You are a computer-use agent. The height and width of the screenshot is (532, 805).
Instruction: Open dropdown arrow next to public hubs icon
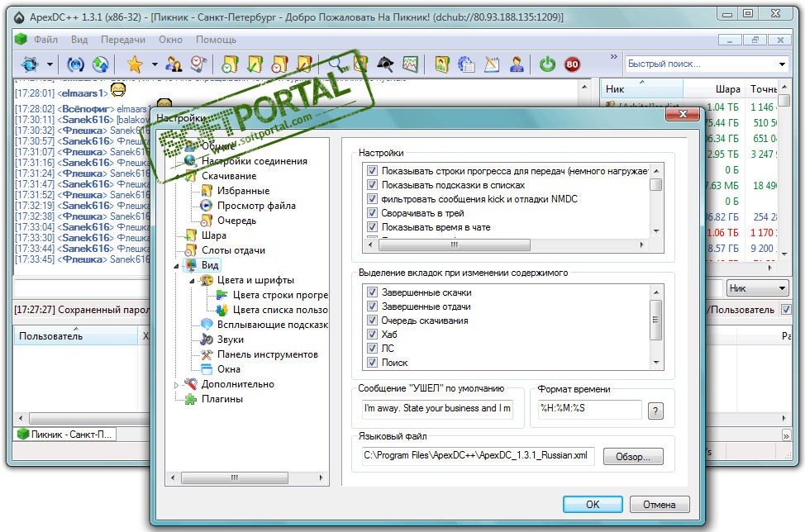click(50, 64)
